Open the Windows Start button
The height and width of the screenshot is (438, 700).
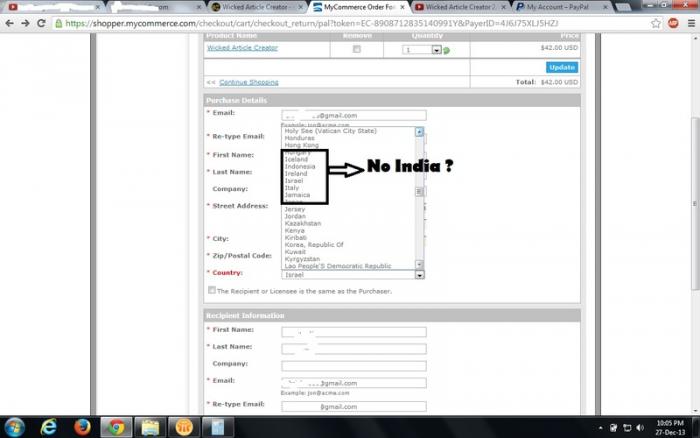pos(14,427)
